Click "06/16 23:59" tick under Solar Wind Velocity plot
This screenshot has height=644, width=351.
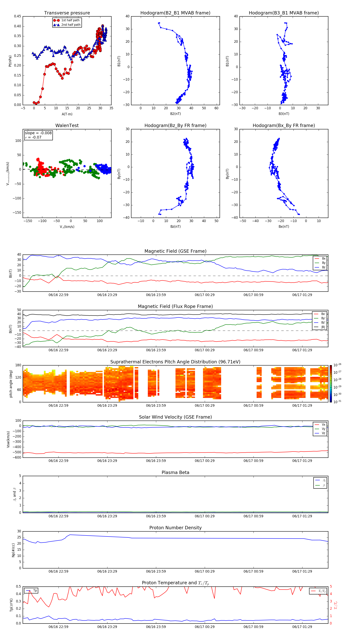click(x=156, y=461)
